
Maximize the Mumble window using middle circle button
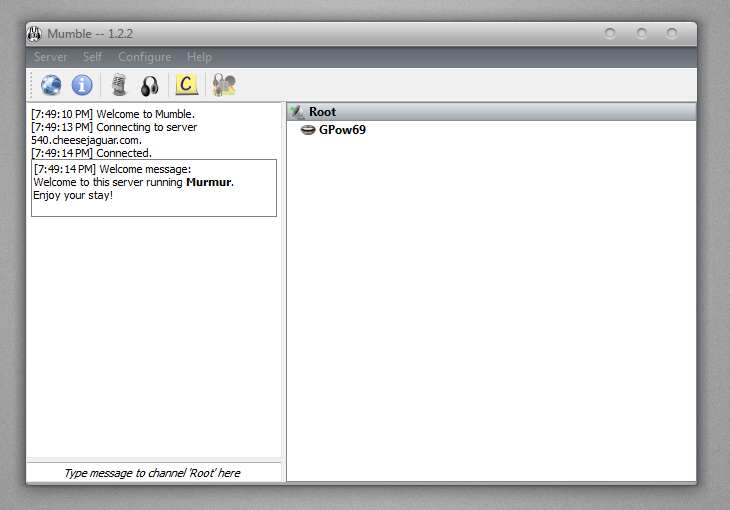[642, 34]
